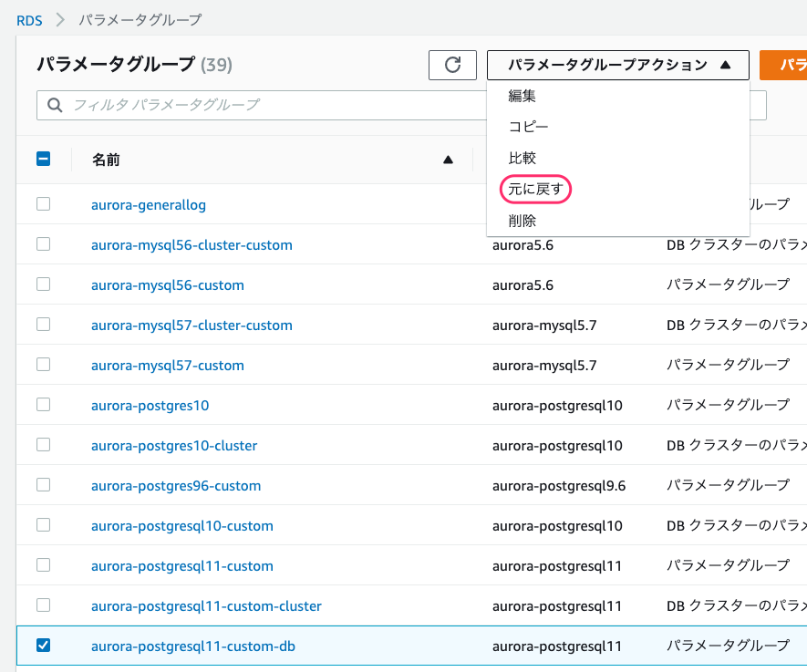The image size is (807, 672).
Task: Open the aurora-postgres10 link
Action: point(150,406)
